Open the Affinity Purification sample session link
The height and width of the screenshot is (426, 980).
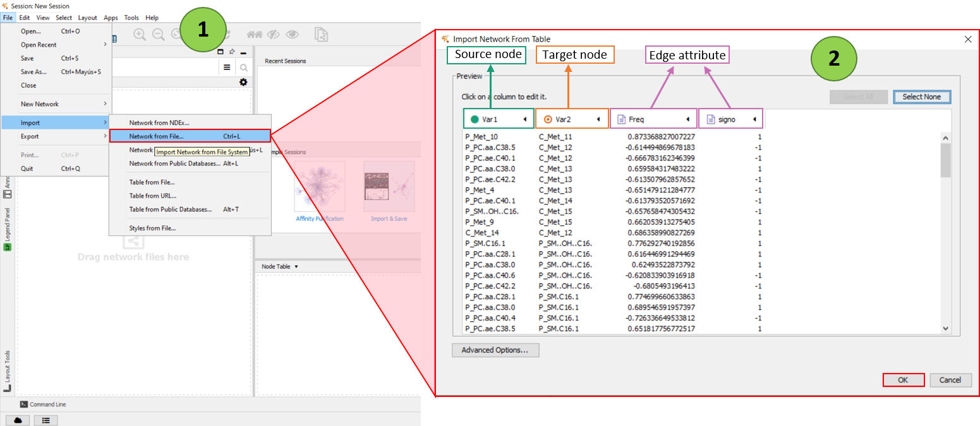pos(320,219)
